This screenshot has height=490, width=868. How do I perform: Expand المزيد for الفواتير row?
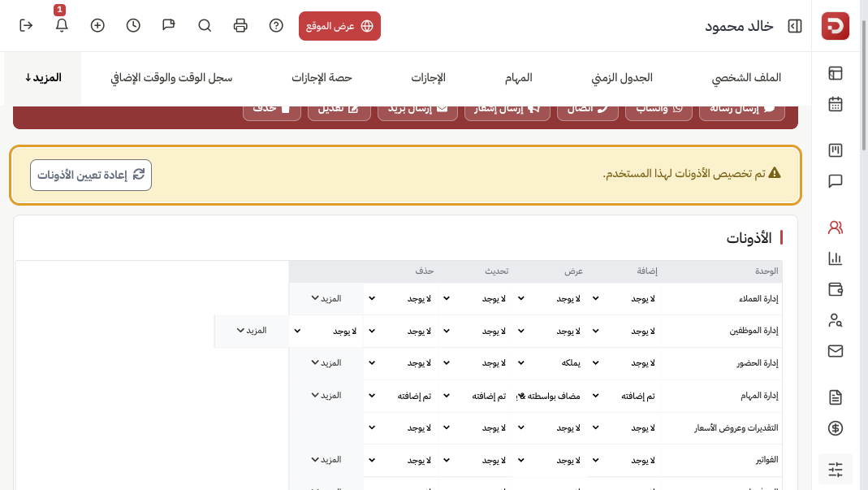[326, 459]
